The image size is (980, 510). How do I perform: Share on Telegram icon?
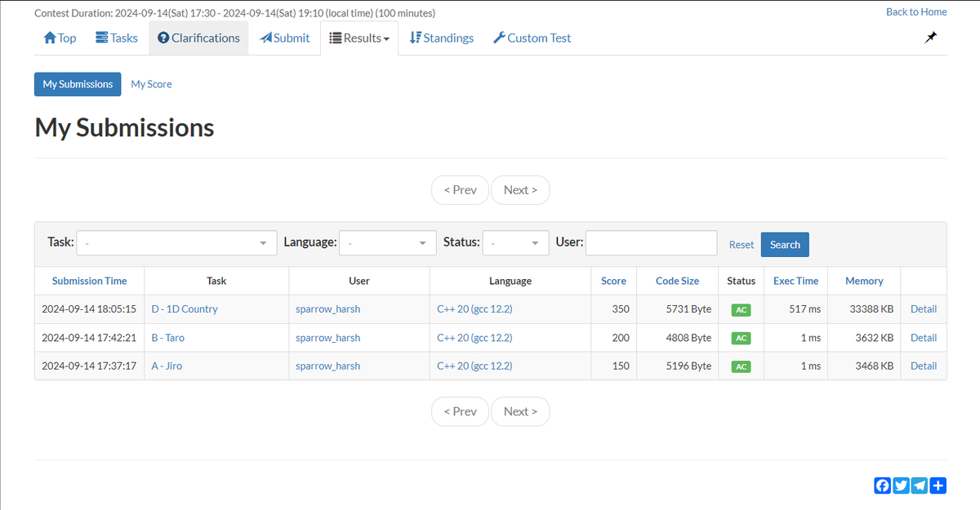point(920,486)
